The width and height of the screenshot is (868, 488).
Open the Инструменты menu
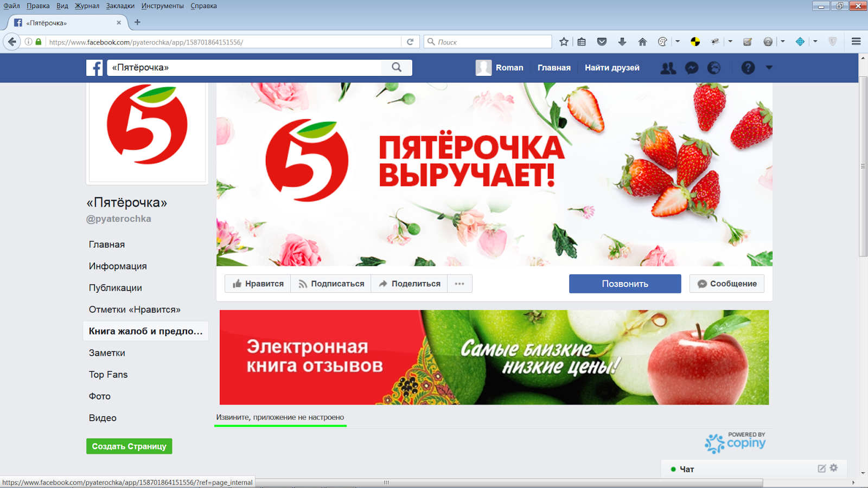[162, 6]
